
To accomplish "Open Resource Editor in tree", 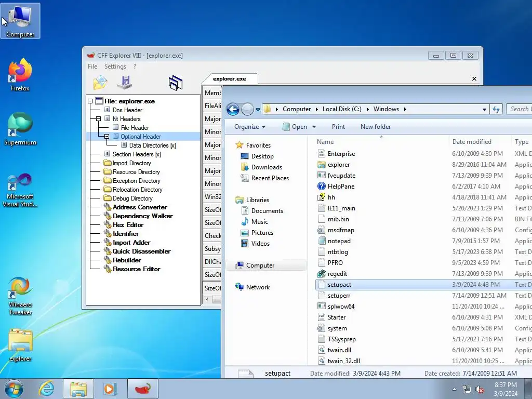I will (137, 269).
